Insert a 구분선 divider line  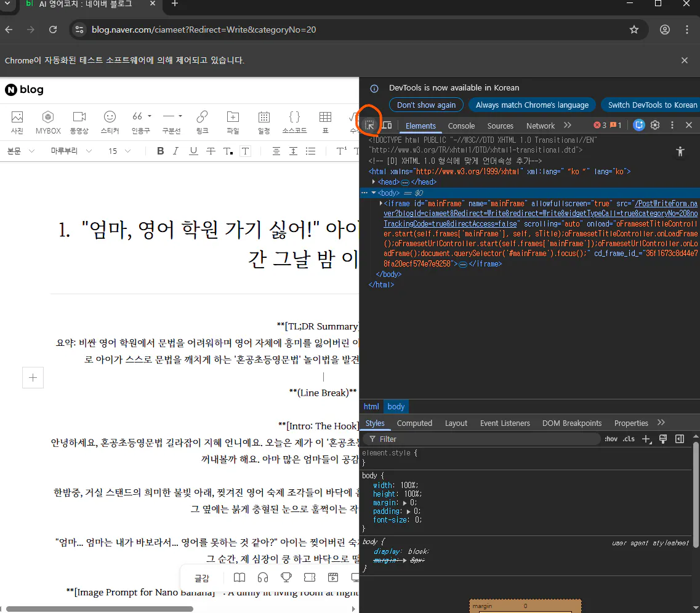tap(169, 122)
